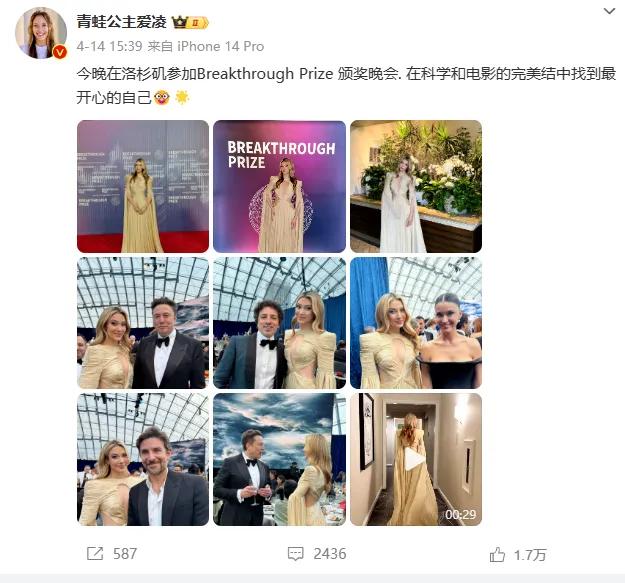Like the post with thumbs-up icon
The image size is (625, 583).
pos(497,554)
